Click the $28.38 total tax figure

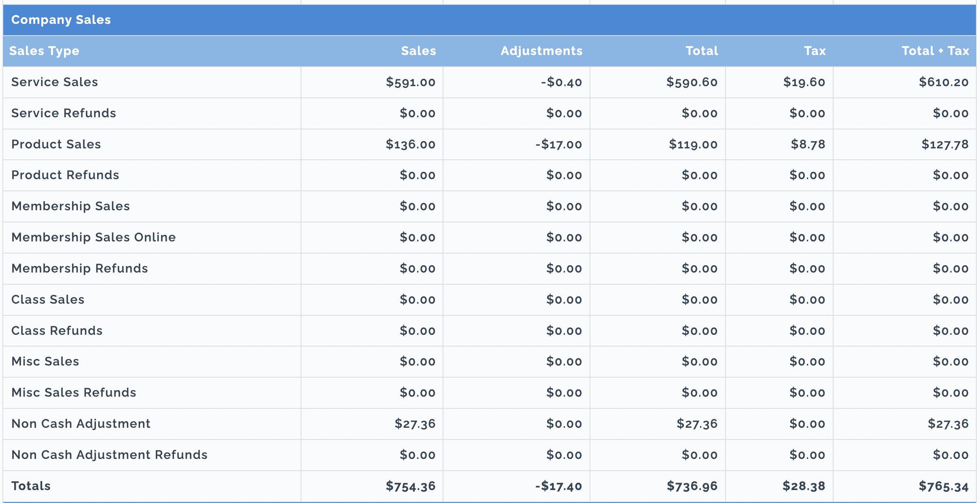point(804,486)
